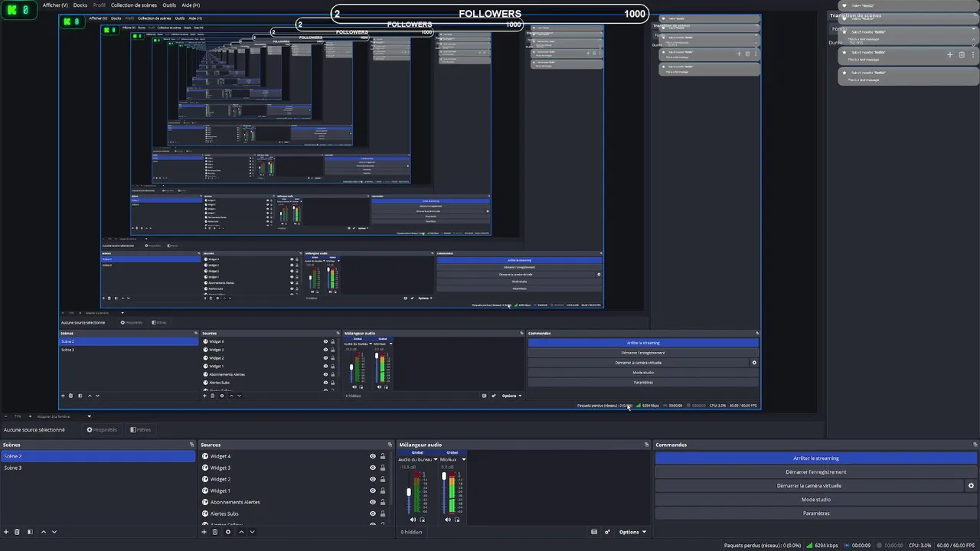Toggle lock on Widget 1 source
Viewport: 980px width, 551px height.
coord(383,491)
